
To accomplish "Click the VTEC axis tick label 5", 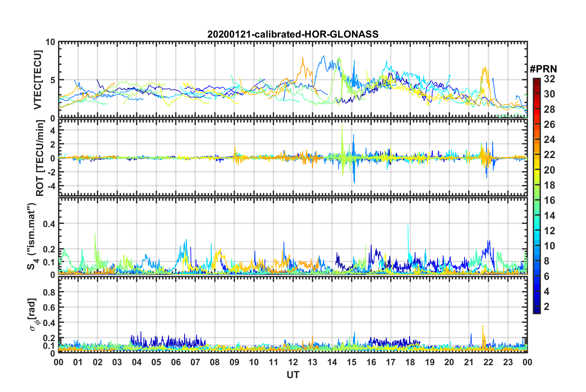I will (x=53, y=80).
